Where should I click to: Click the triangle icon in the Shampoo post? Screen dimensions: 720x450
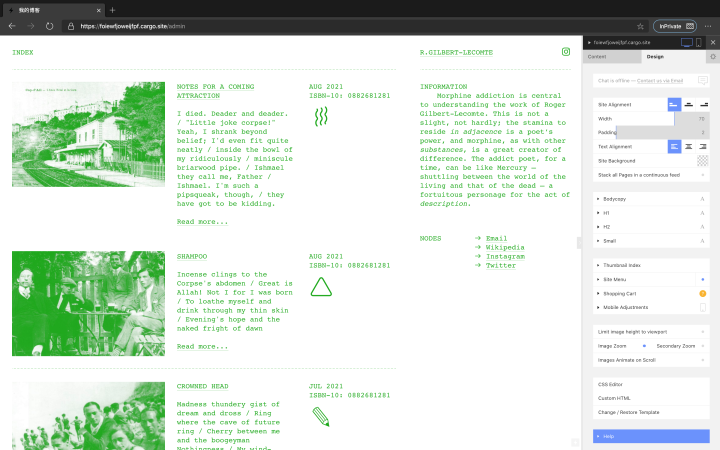pyautogui.click(x=321, y=287)
